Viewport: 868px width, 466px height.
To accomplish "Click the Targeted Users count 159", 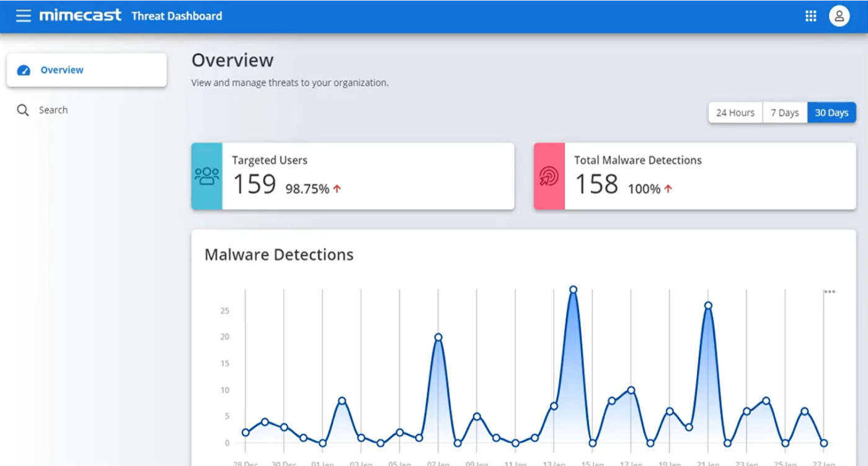I will click(x=254, y=184).
